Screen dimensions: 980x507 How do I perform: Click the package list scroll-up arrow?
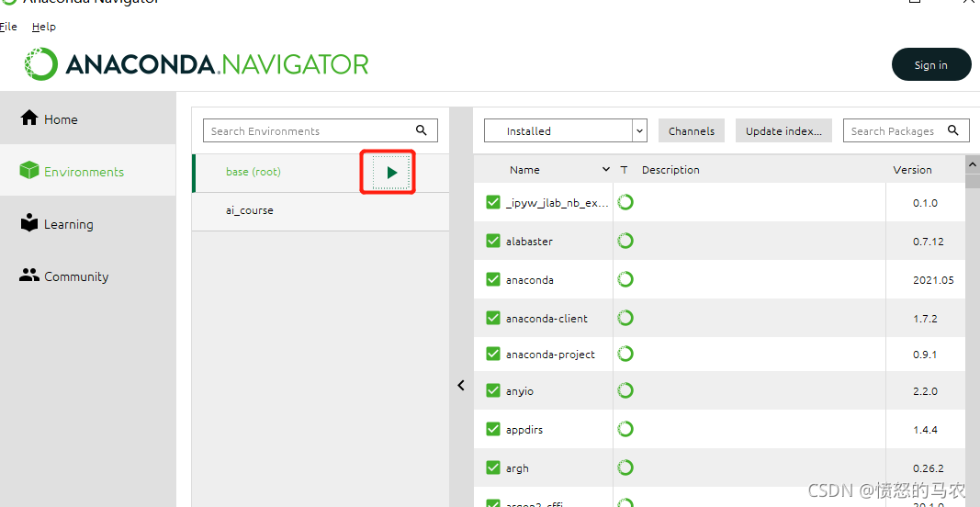(x=973, y=164)
